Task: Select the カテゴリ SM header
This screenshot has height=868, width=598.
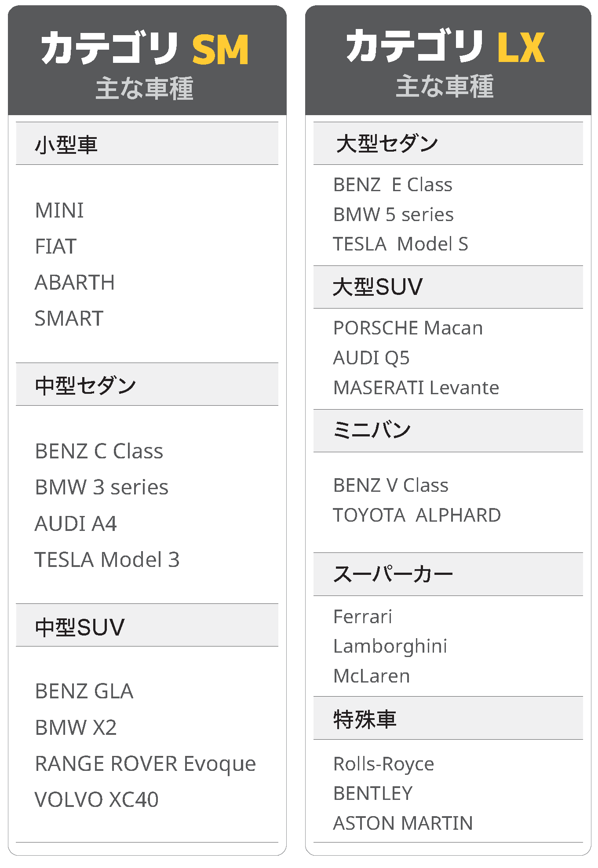Action: coord(147,60)
